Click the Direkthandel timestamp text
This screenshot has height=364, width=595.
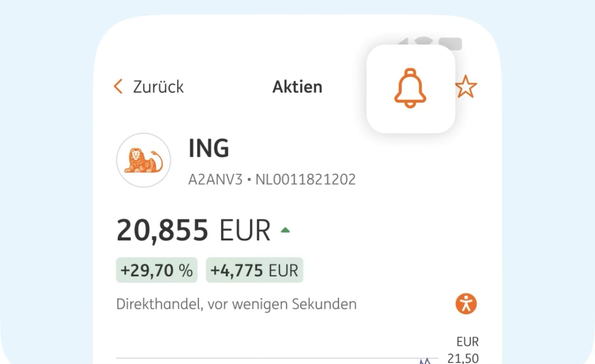coord(236,304)
